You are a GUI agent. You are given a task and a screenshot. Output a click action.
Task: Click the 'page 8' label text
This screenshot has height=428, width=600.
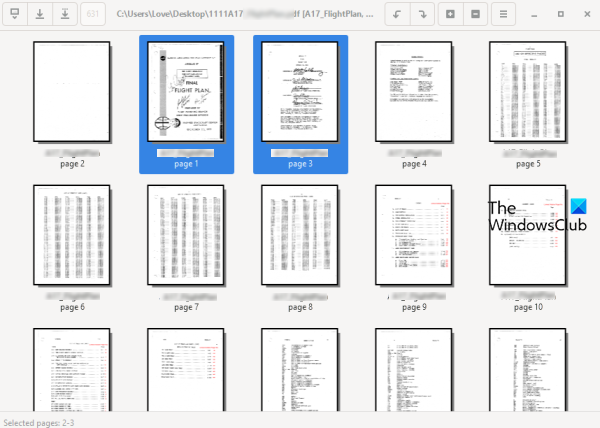pos(300,307)
